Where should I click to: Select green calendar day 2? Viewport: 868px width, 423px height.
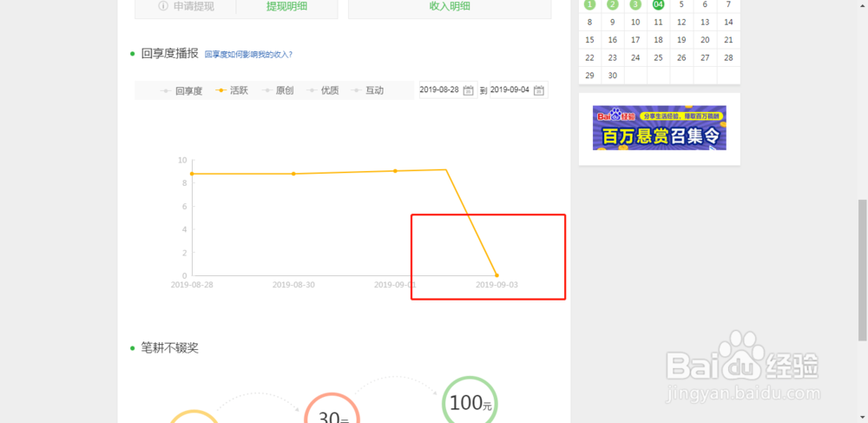point(612,4)
